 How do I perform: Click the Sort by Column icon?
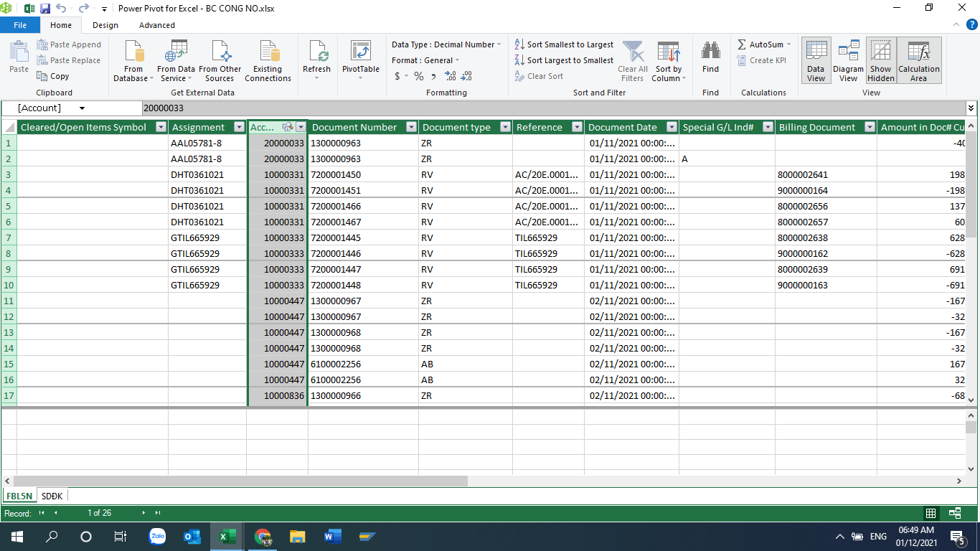click(668, 53)
